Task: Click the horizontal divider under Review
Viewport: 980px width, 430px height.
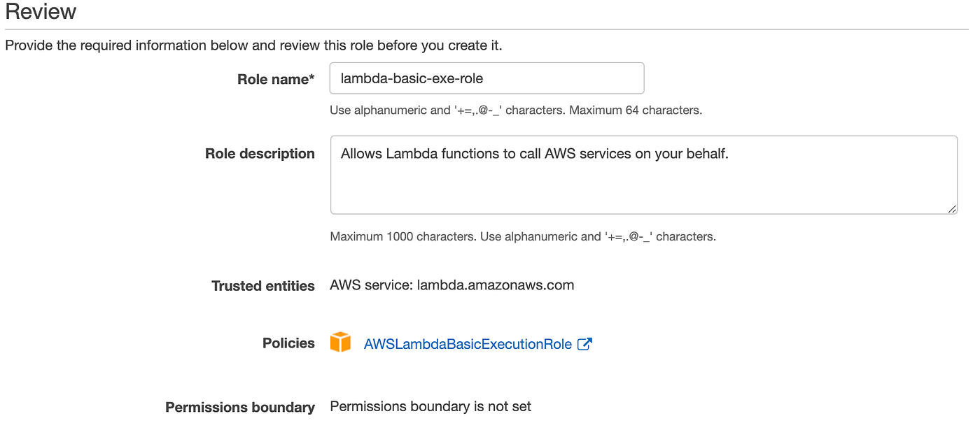Action: pyautogui.click(x=490, y=29)
